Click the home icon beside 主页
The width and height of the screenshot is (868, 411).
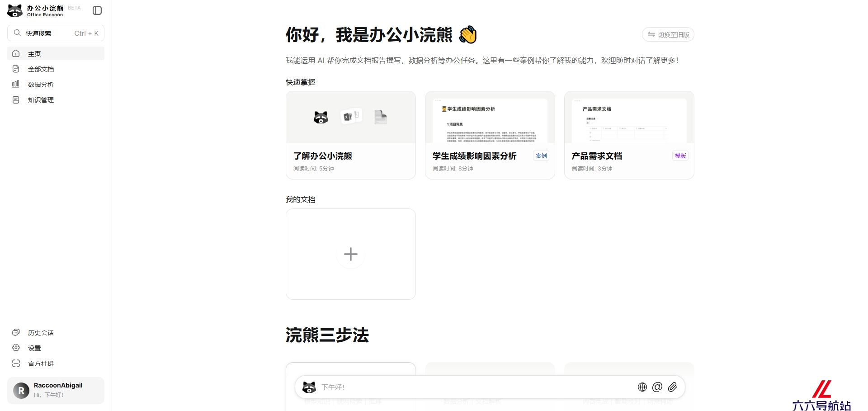(x=16, y=53)
